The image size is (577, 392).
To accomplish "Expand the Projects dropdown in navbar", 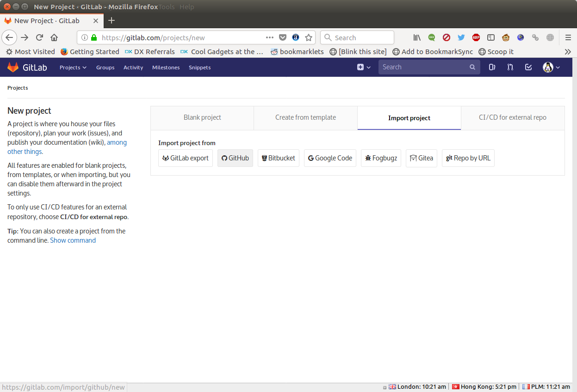I will tap(73, 67).
